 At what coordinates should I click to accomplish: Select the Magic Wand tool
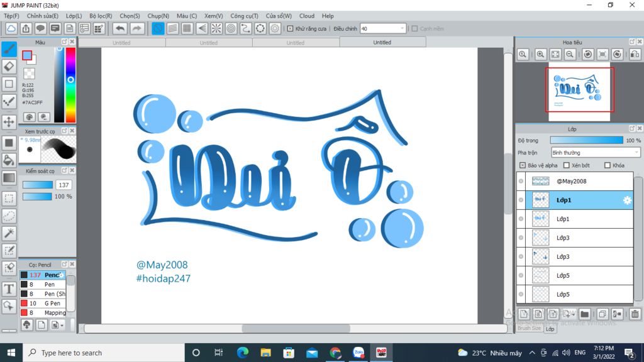tap(9, 233)
